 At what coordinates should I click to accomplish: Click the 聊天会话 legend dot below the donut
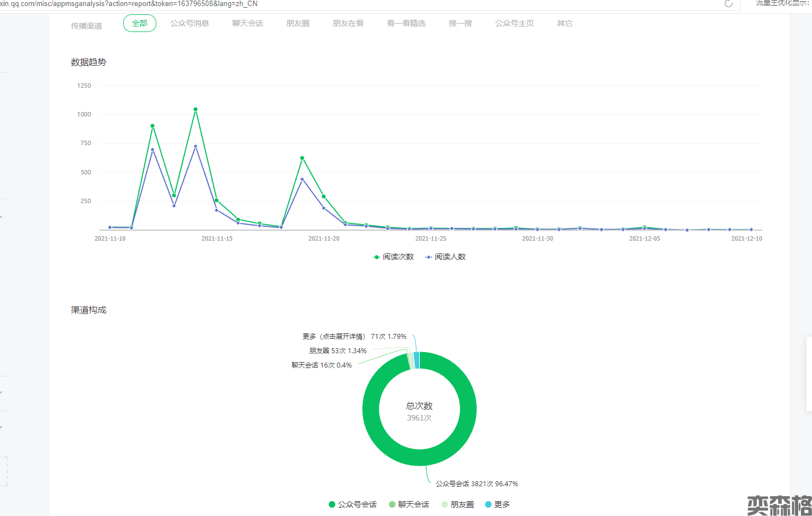coord(392,504)
